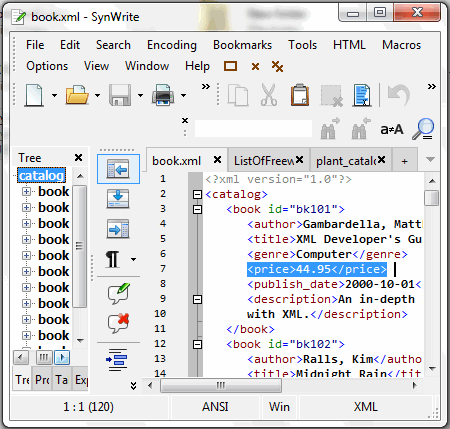Collapse the bk102 fold marker on line 12
Viewport: 450px width, 429px height.
point(198,344)
